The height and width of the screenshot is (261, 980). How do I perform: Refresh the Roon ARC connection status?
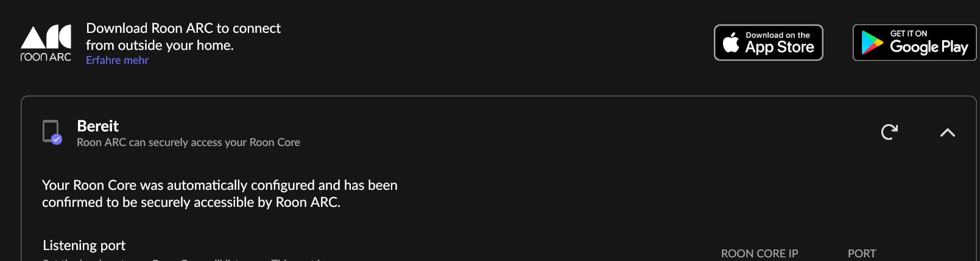pyautogui.click(x=889, y=132)
